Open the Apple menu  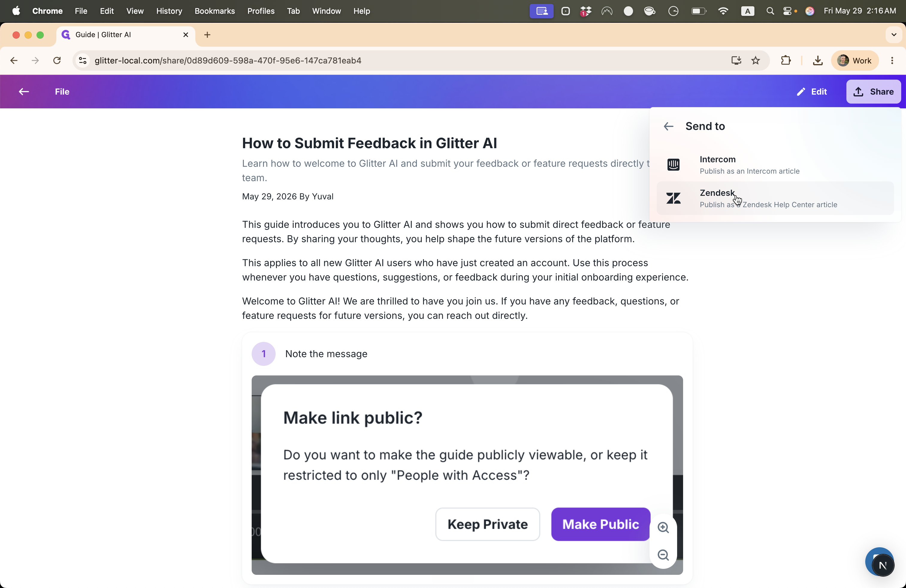(x=16, y=11)
